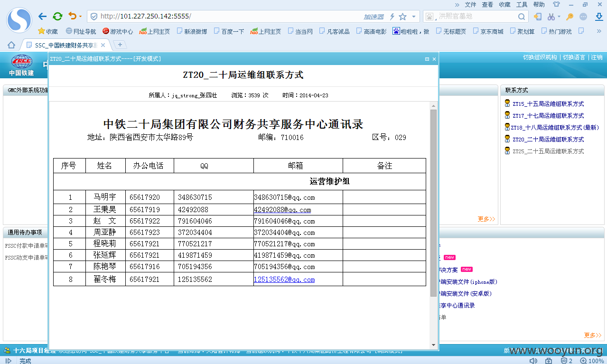The height and width of the screenshot is (364, 607).
Task: Click the address bar URL field
Action: tap(228, 17)
